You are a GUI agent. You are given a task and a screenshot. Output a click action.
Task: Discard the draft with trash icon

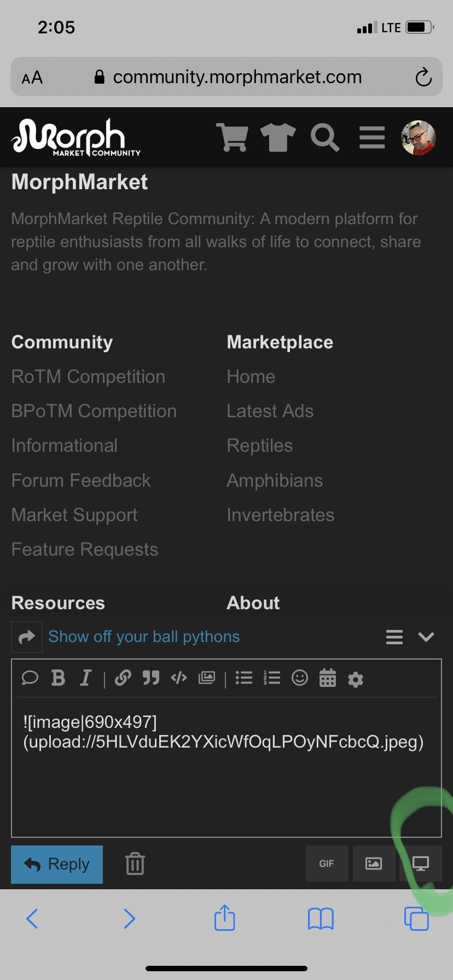pos(135,864)
